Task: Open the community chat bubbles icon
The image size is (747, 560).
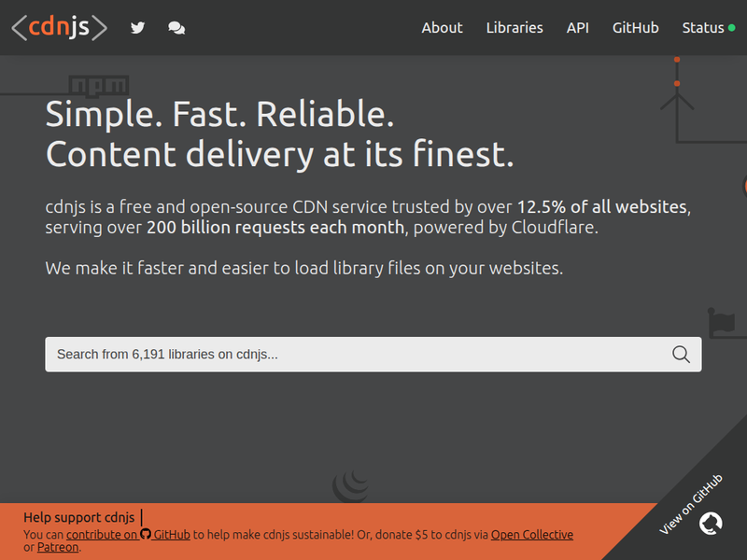Action: tap(176, 28)
